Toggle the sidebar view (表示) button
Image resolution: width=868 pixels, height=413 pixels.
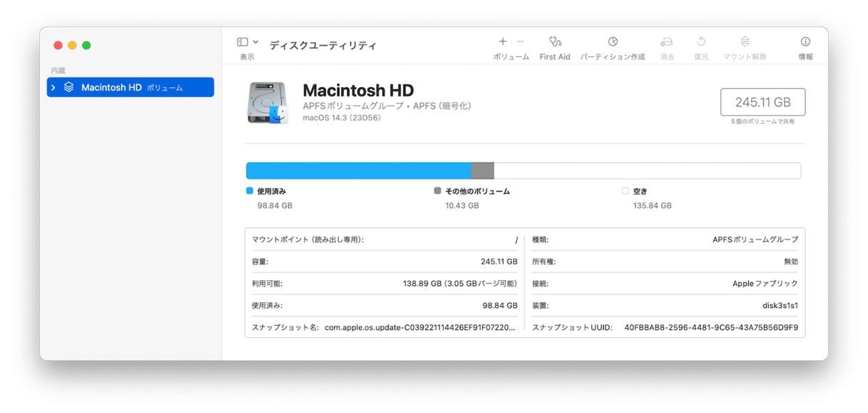(x=243, y=43)
